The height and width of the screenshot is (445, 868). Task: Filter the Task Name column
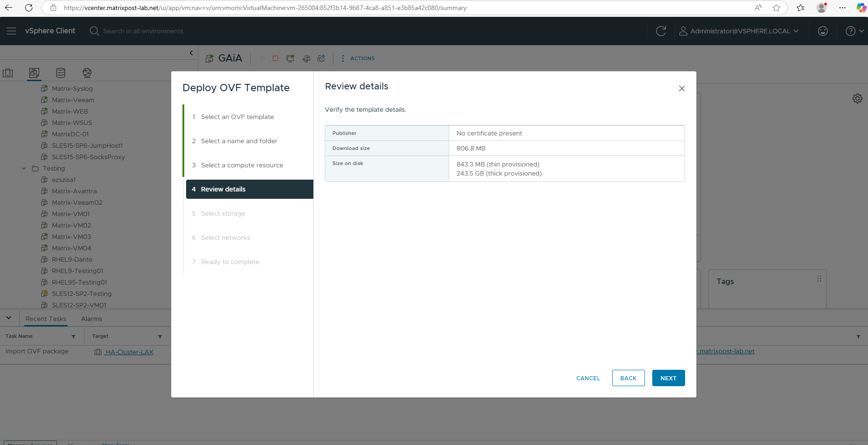click(x=73, y=336)
